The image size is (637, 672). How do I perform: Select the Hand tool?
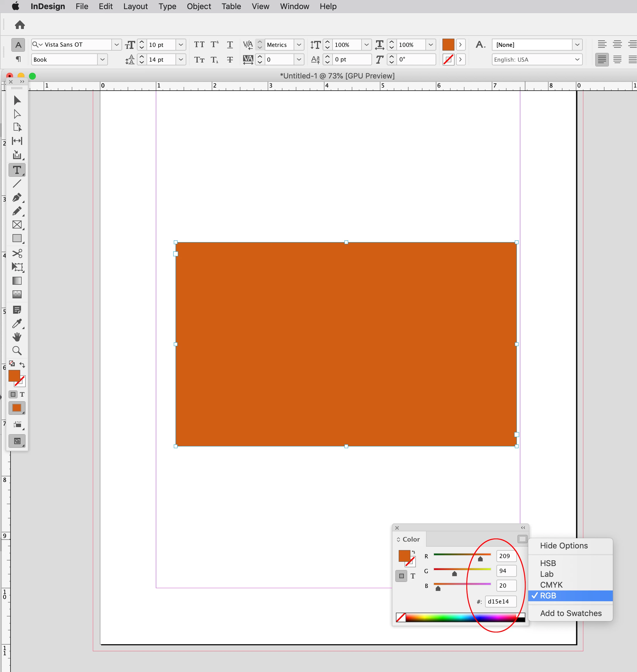[17, 337]
